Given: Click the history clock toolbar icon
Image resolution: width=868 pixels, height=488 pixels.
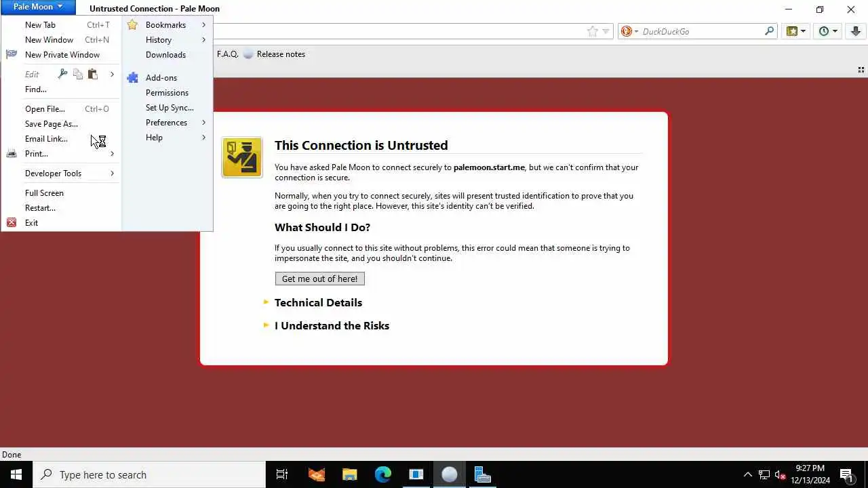Looking at the screenshot, I should 824,31.
